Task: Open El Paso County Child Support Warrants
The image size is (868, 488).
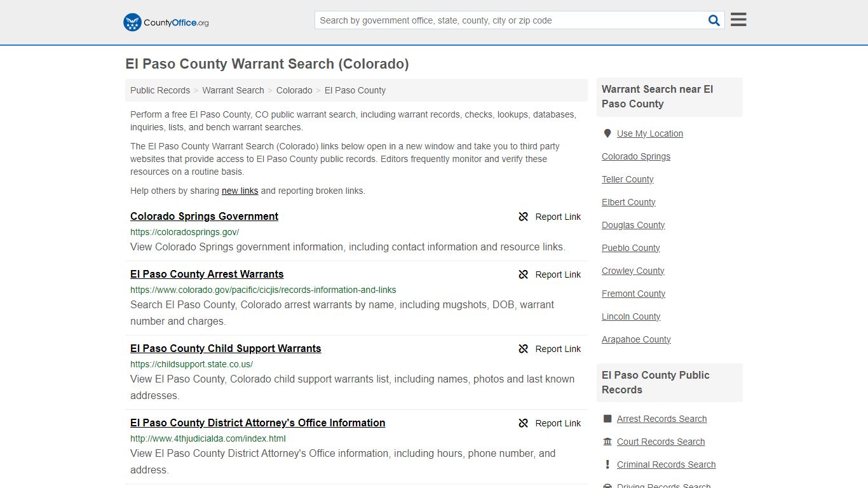Action: pyautogui.click(x=226, y=348)
